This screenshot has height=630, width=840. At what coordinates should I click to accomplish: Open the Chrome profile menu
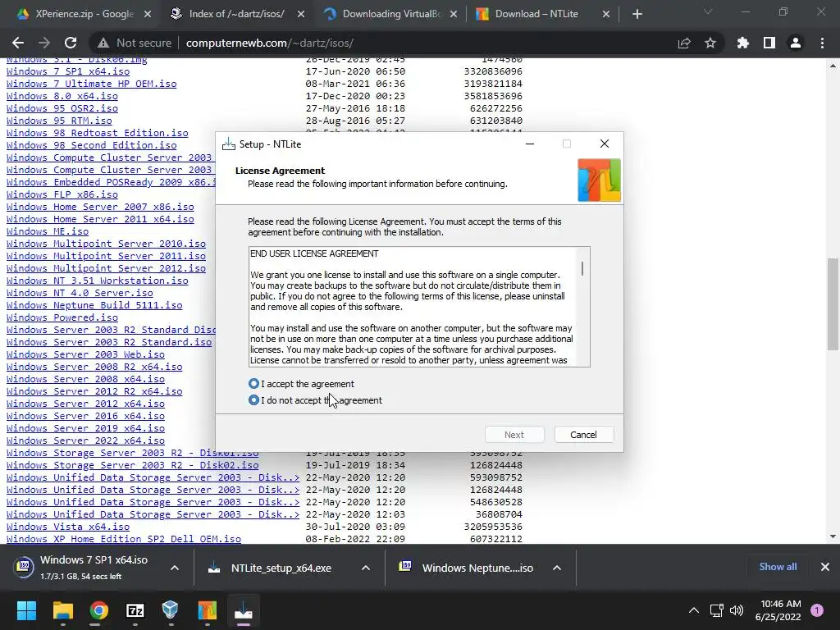coord(796,43)
